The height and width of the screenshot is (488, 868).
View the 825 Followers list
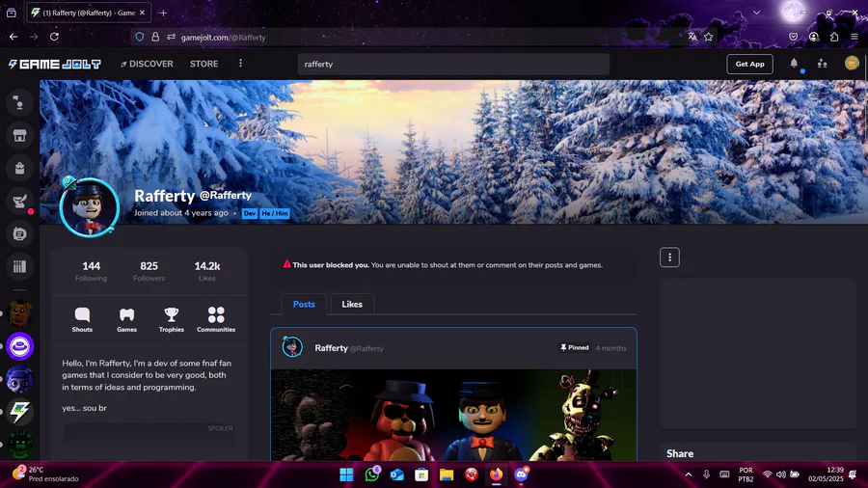pyautogui.click(x=149, y=271)
